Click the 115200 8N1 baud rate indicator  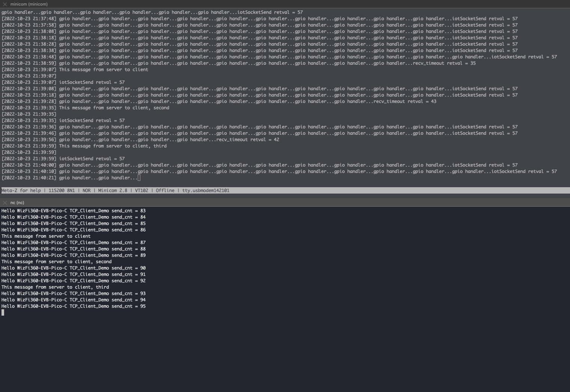coord(61,191)
